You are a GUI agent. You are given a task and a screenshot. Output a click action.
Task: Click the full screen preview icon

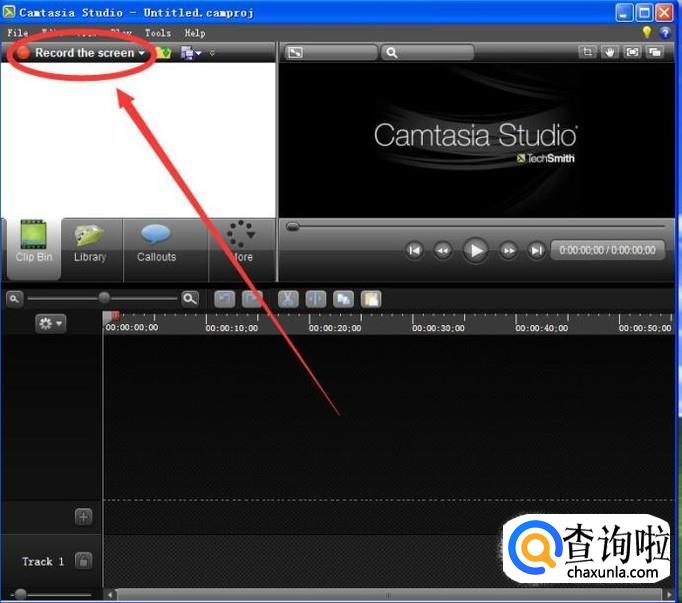pos(632,52)
